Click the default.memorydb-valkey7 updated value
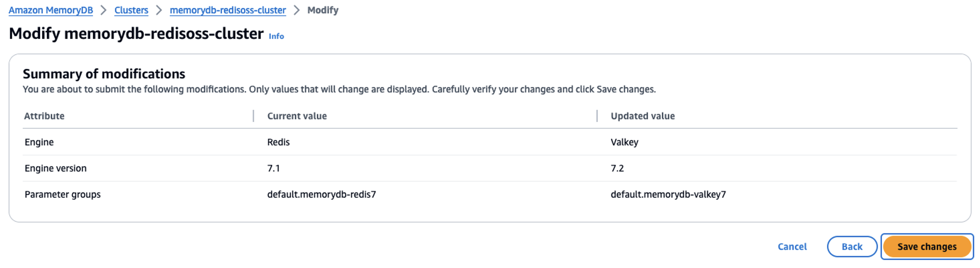Image resolution: width=980 pixels, height=268 pixels. coord(668,194)
